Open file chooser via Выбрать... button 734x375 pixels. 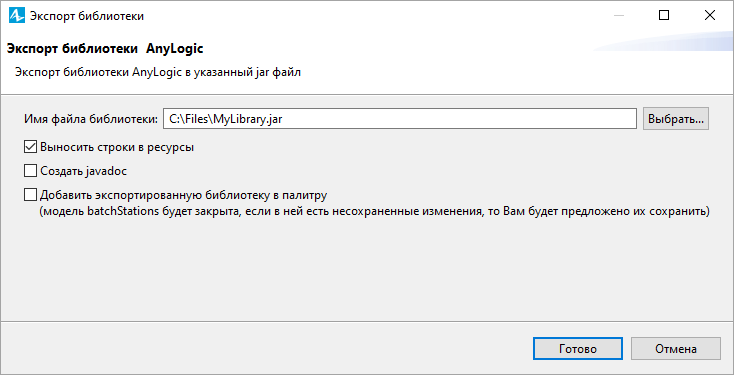click(676, 119)
